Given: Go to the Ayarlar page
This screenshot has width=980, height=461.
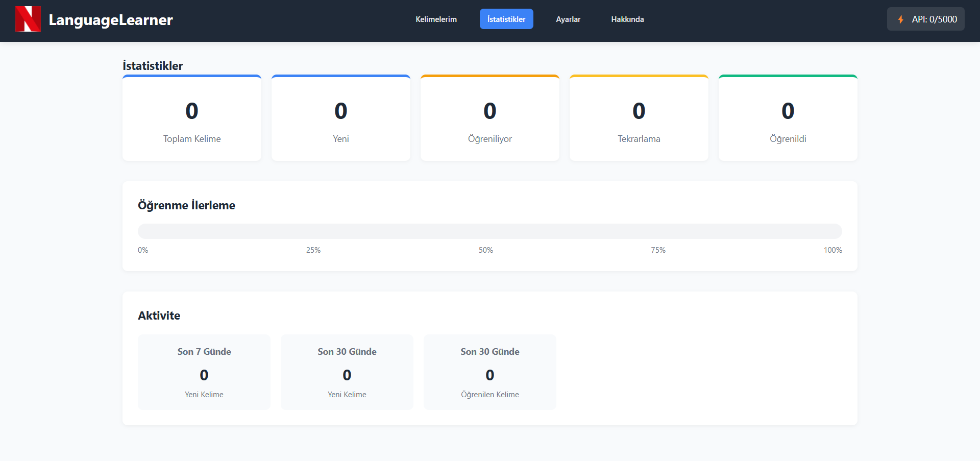Looking at the screenshot, I should click(x=568, y=19).
